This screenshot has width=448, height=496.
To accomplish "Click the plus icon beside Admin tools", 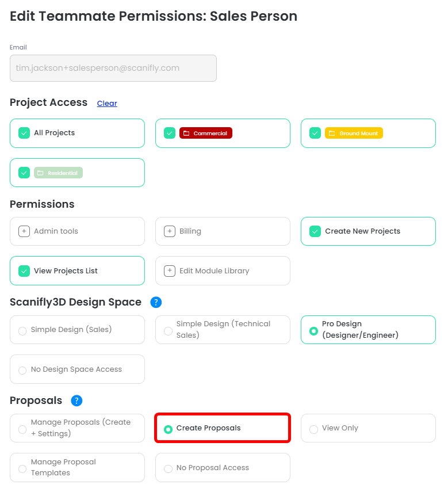I will pos(24,231).
